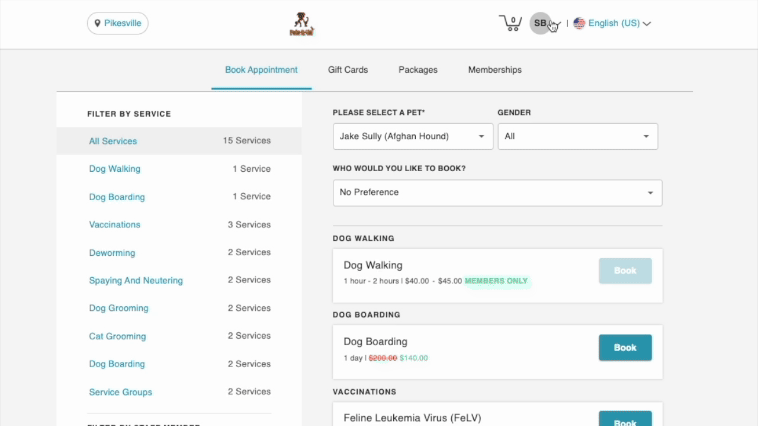
Task: Open the Pikesville location selector
Action: pos(118,23)
